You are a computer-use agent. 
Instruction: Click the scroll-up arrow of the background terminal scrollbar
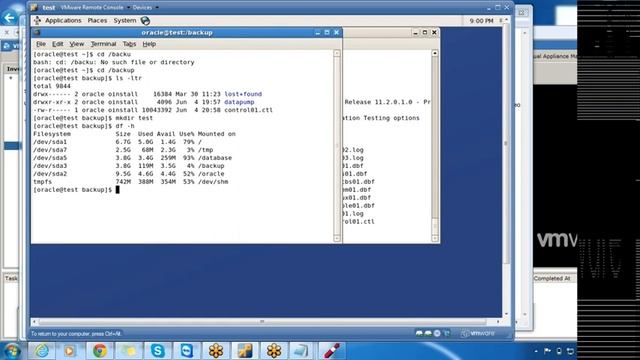coord(435,53)
